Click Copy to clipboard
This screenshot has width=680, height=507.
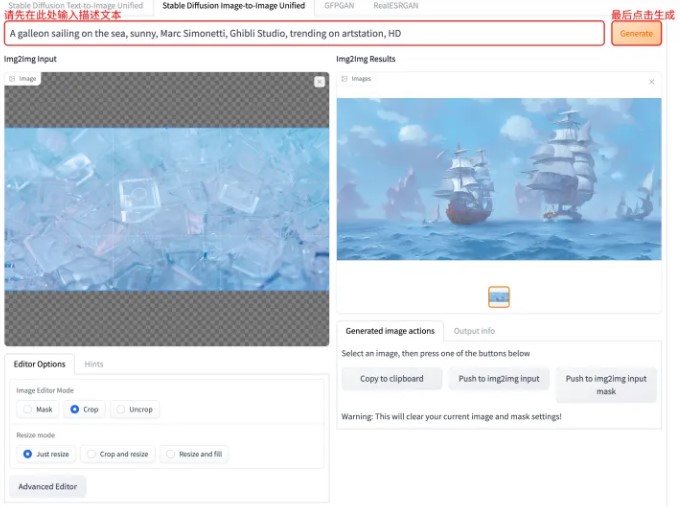[x=392, y=379]
